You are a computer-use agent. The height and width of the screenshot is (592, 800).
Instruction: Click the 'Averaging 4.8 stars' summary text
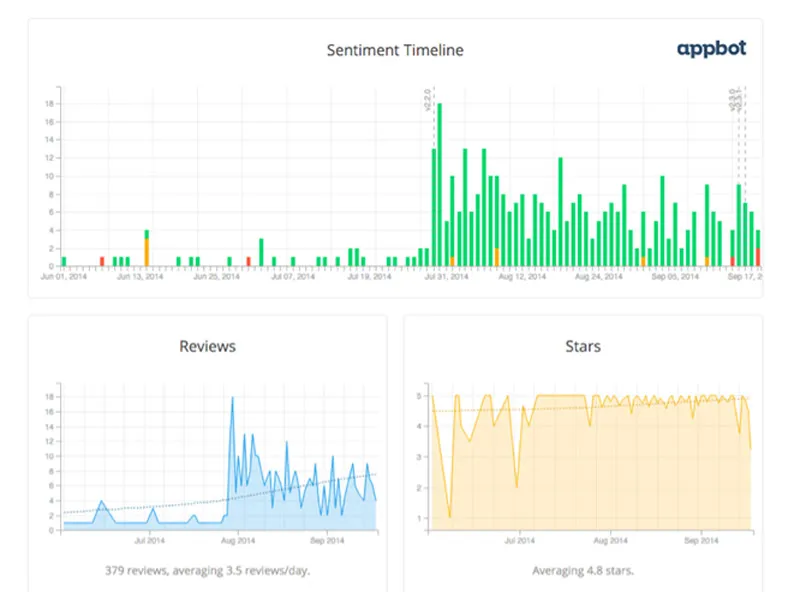(583, 571)
